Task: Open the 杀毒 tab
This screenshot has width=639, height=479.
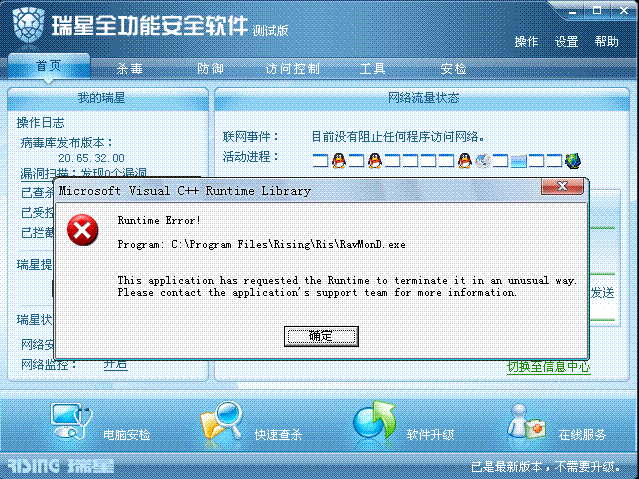Action: (x=130, y=68)
